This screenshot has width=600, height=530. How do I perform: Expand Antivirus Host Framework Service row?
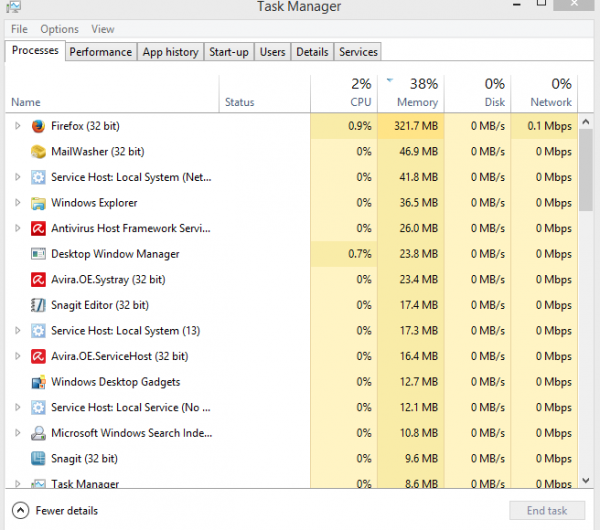click(18, 228)
